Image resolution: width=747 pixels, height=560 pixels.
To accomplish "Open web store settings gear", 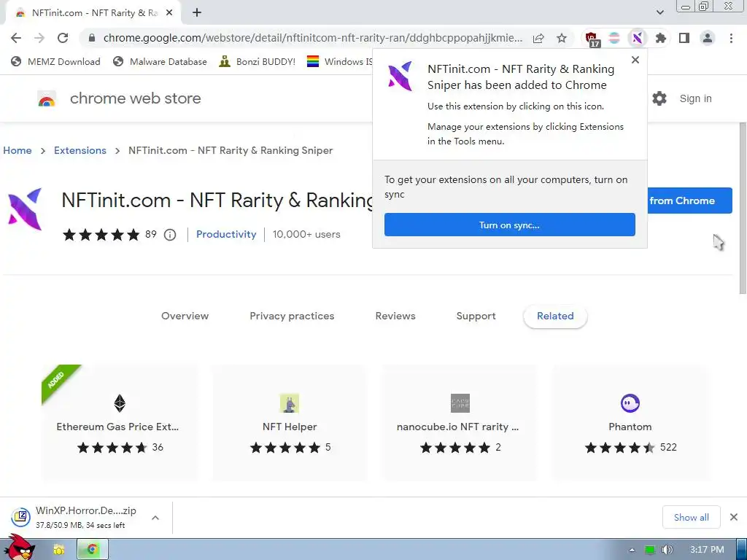I will [x=659, y=98].
